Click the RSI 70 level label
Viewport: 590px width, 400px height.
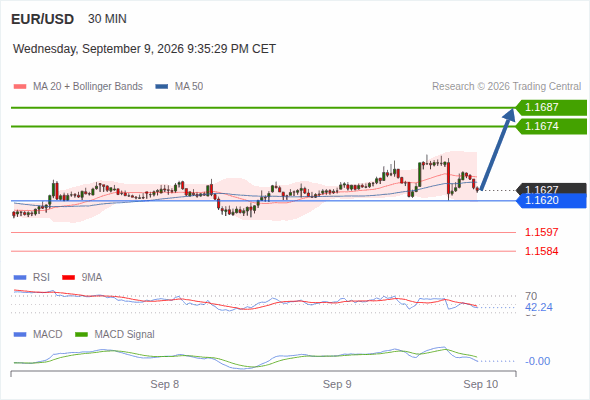(531, 296)
